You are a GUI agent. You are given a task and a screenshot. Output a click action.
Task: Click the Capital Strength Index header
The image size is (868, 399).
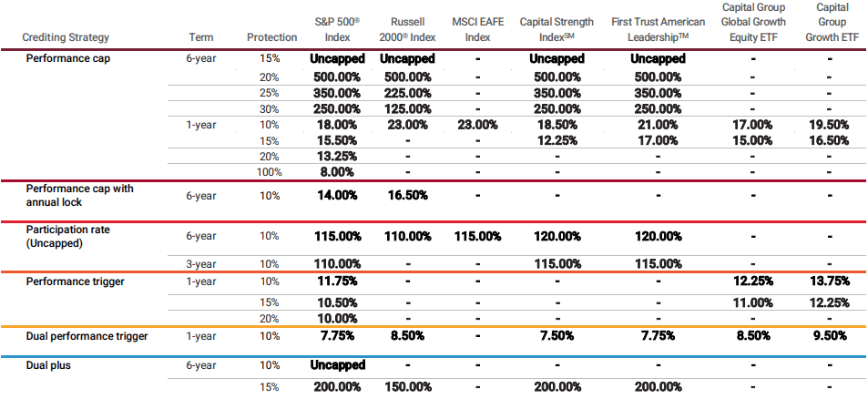(x=557, y=30)
